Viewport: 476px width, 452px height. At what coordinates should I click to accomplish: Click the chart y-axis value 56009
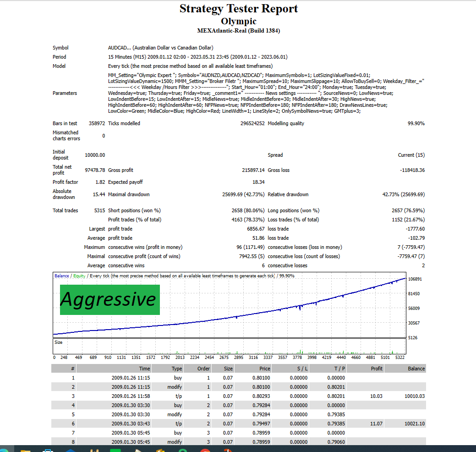(414, 309)
